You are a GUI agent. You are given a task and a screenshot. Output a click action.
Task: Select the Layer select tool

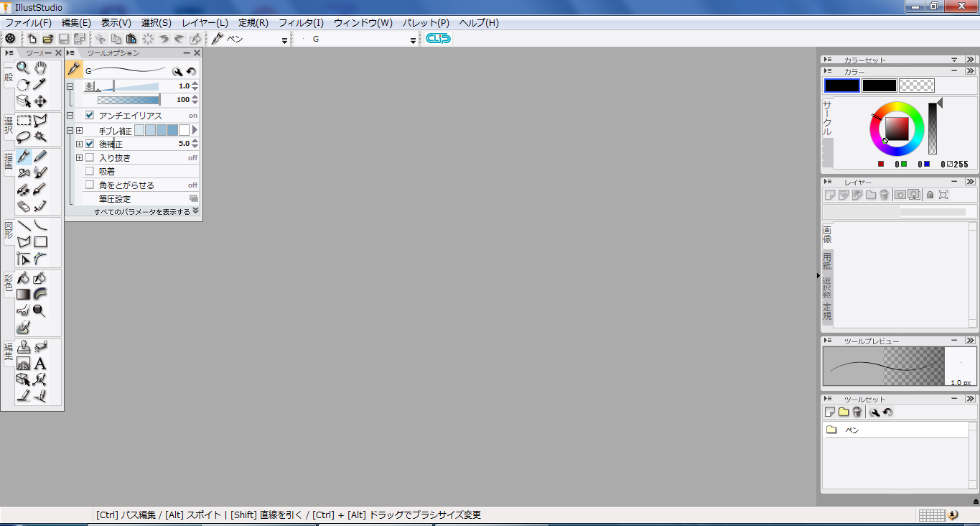24,101
